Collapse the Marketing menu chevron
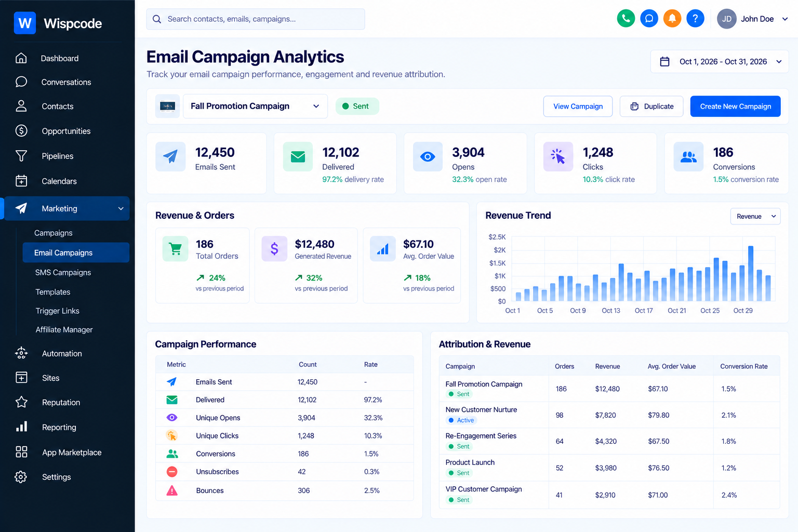 tap(121, 208)
